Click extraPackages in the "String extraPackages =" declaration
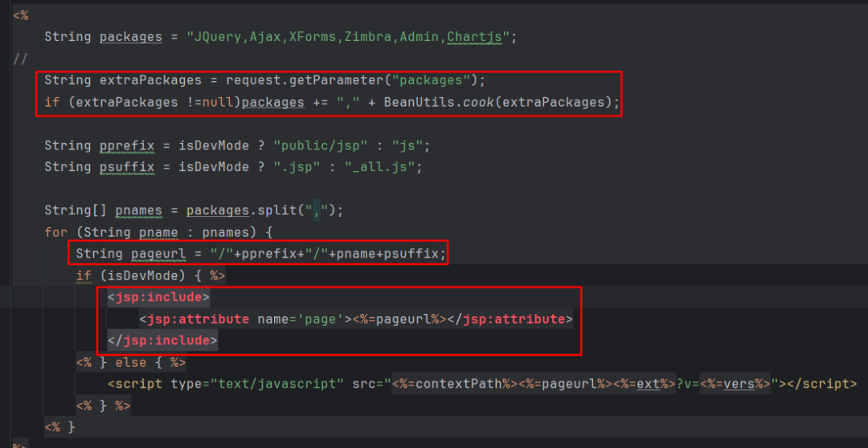Viewport: 868px width, 448px height. [150, 80]
